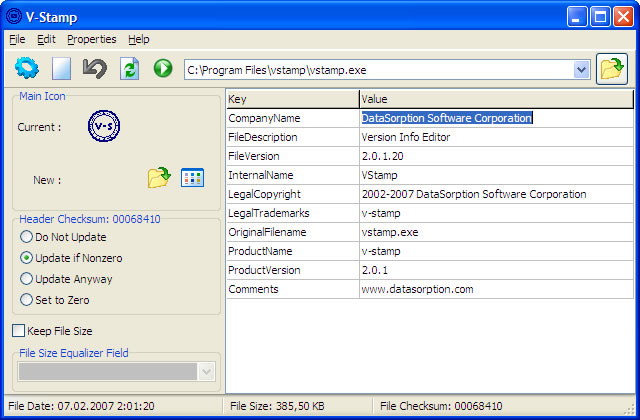Expand the file path dropdown arrow

point(582,69)
